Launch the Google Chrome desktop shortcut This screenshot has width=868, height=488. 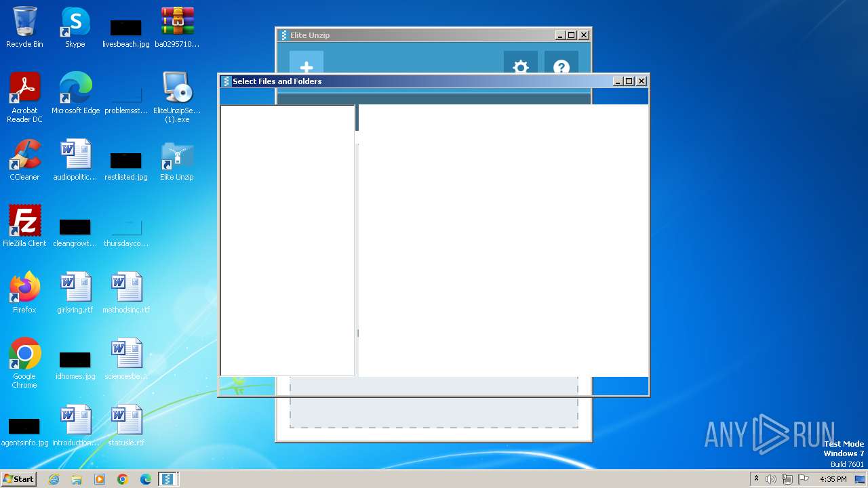pos(24,363)
